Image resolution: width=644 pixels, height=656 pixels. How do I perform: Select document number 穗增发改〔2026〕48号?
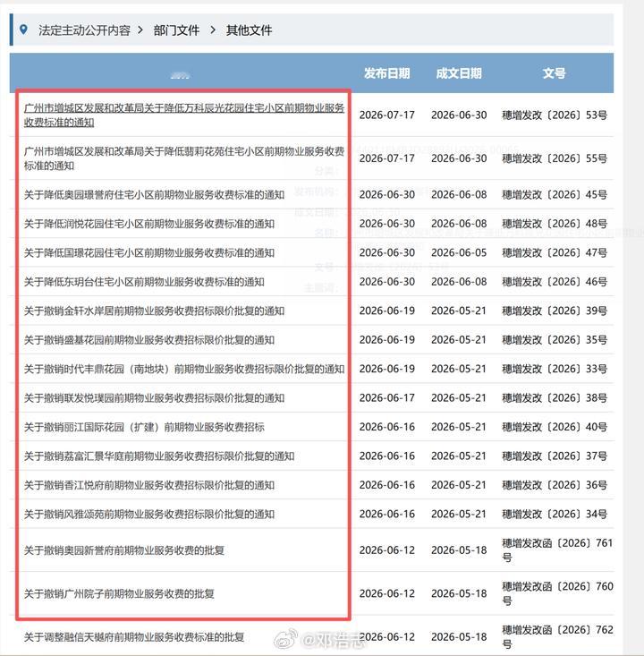pyautogui.click(x=554, y=224)
